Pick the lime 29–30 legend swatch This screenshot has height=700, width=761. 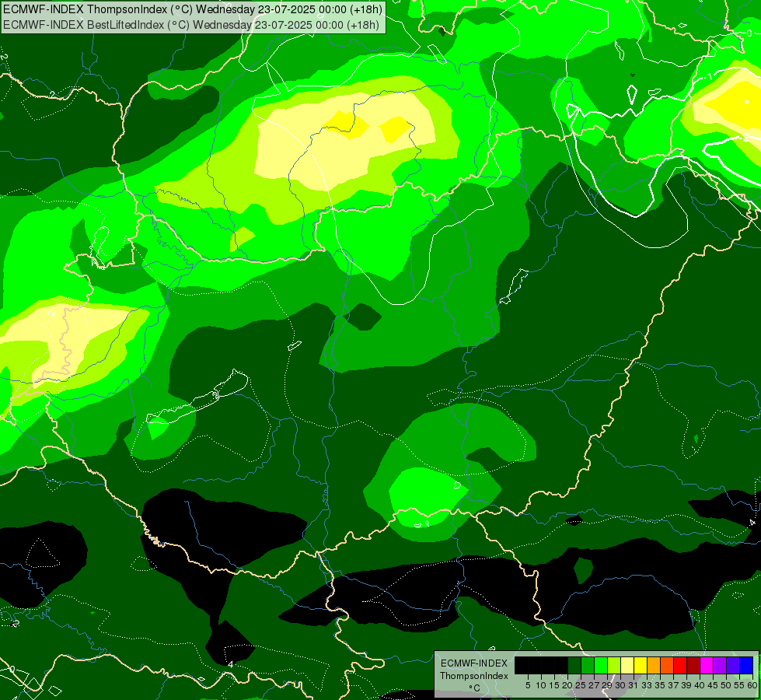pos(614,665)
